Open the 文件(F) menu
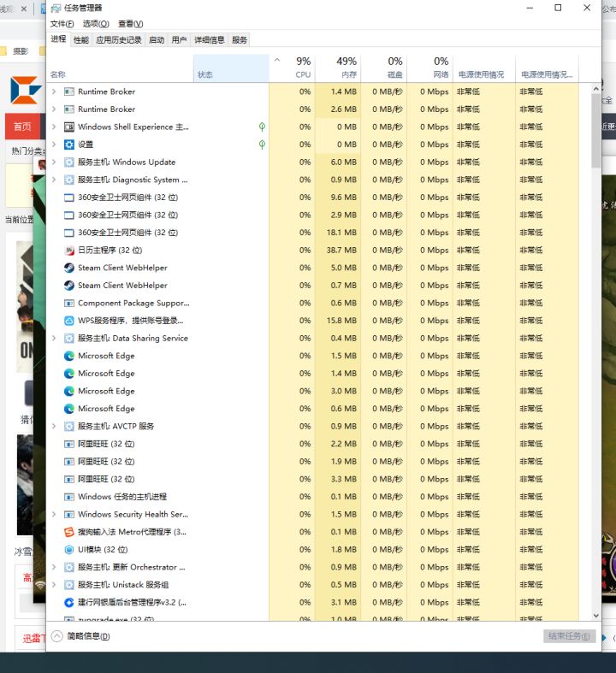The width and height of the screenshot is (616, 673). [62, 24]
